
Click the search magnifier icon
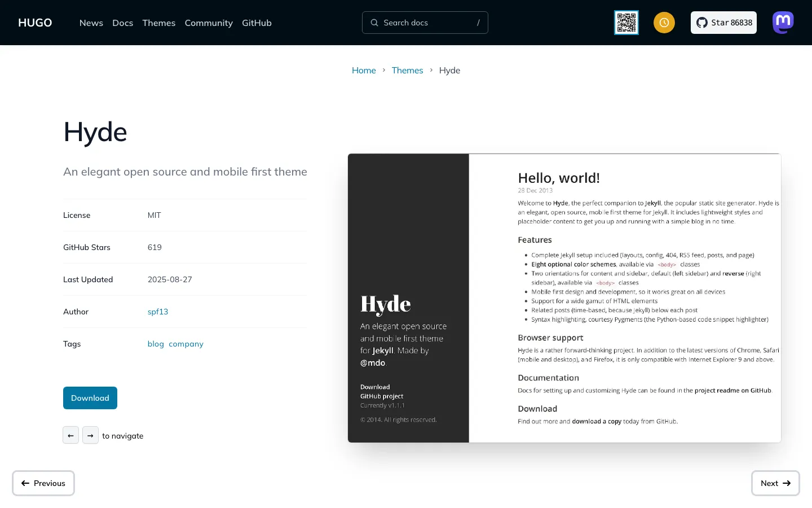374,23
